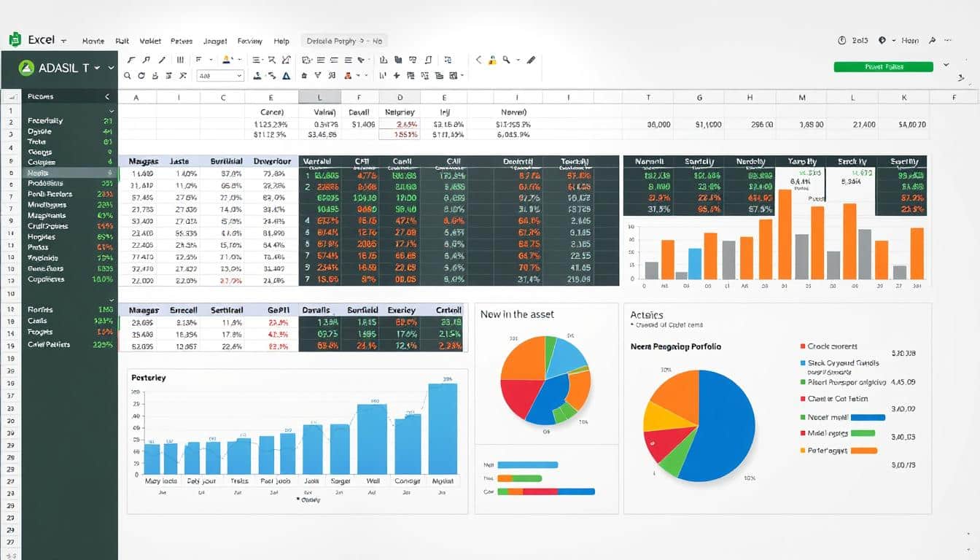Click the ADASIL T round logo icon
The width and height of the screenshot is (980, 560).
27,68
